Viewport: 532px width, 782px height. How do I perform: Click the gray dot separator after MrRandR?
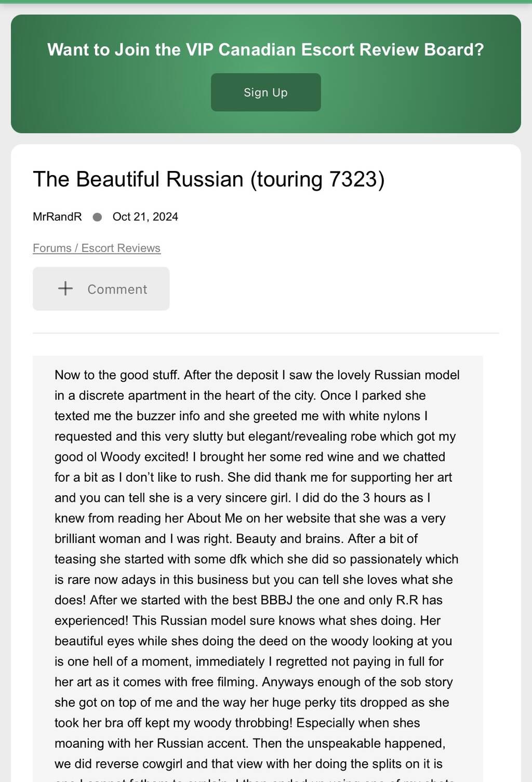pyautogui.click(x=97, y=217)
